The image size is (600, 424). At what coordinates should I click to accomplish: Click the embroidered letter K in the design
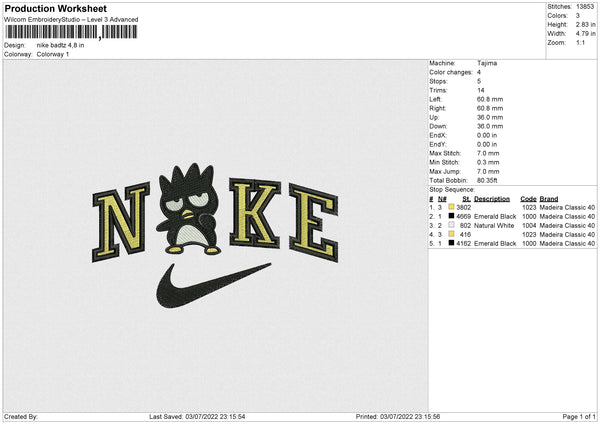(x=255, y=213)
